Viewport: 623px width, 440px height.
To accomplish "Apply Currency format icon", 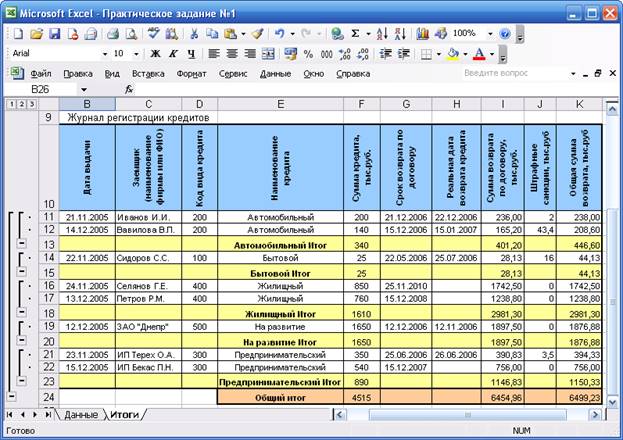I will [290, 54].
